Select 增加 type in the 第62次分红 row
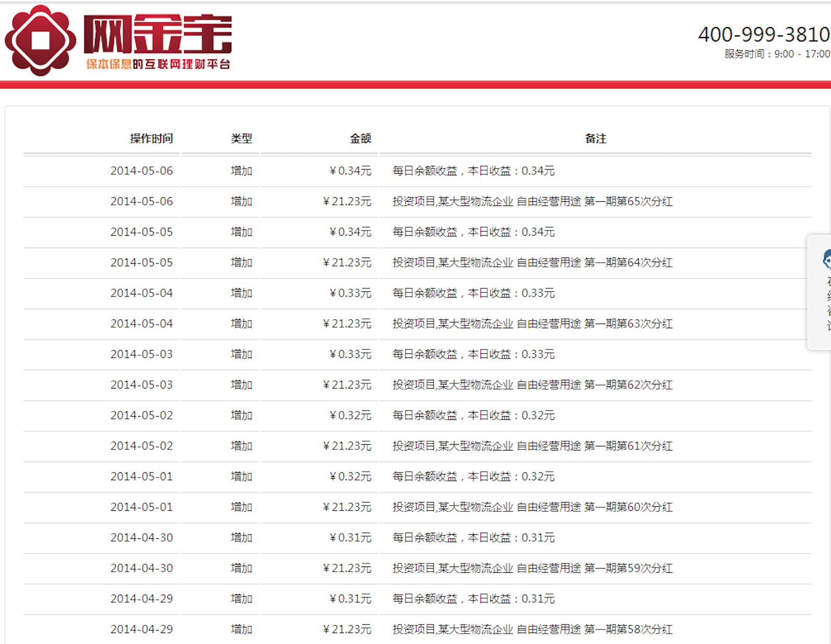 coord(241,385)
